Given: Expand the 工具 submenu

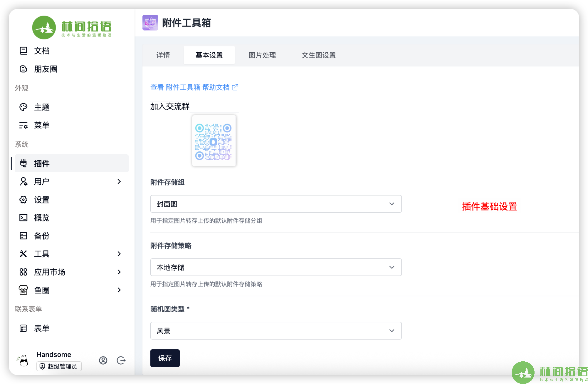Looking at the screenshot, I should click(119, 254).
